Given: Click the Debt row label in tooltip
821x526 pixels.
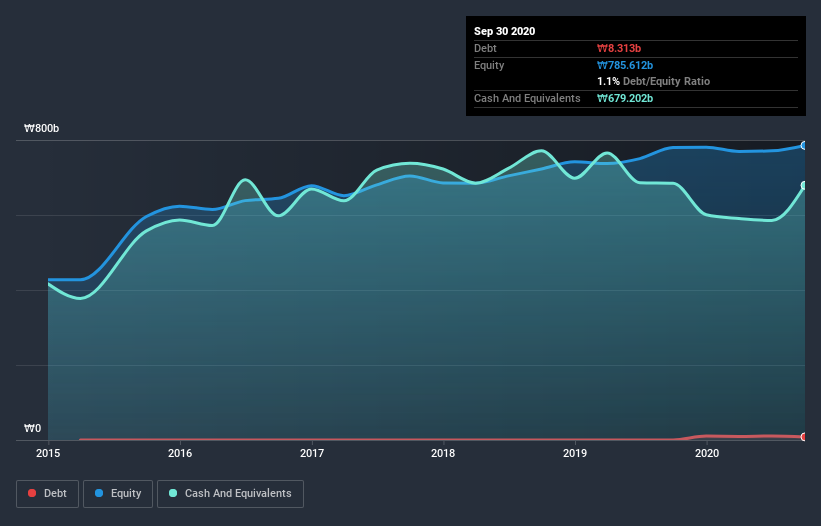Looking at the screenshot, I should click(485, 48).
